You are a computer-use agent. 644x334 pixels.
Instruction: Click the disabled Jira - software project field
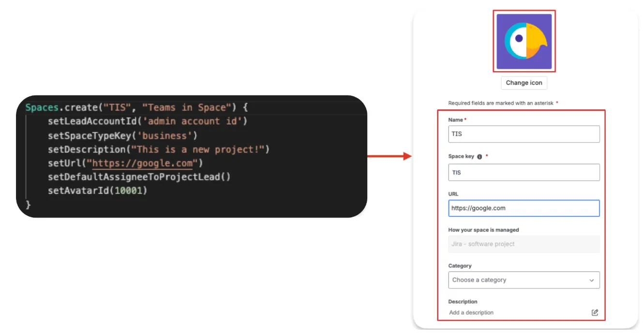coord(524,244)
